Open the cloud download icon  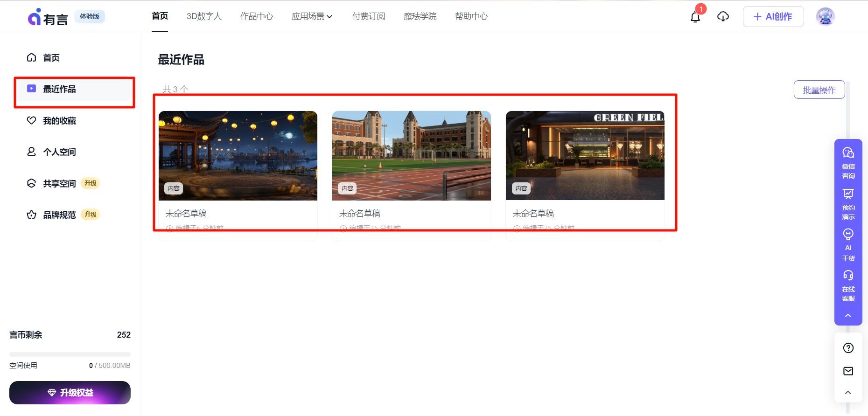pyautogui.click(x=723, y=17)
